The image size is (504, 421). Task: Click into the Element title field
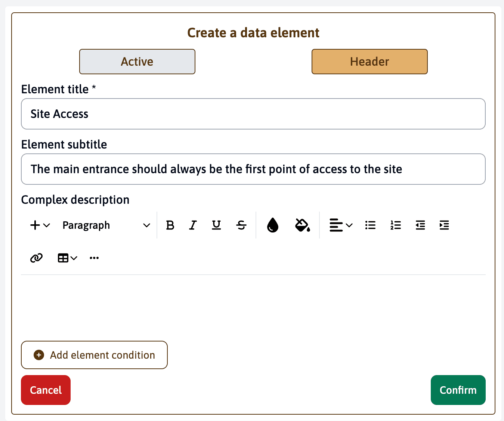tap(253, 114)
